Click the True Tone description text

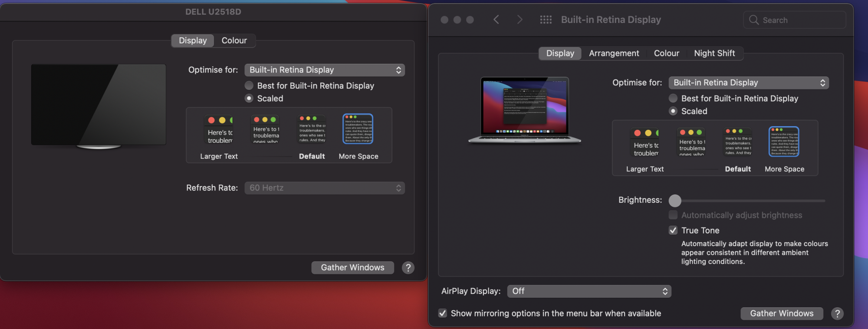tap(755, 253)
